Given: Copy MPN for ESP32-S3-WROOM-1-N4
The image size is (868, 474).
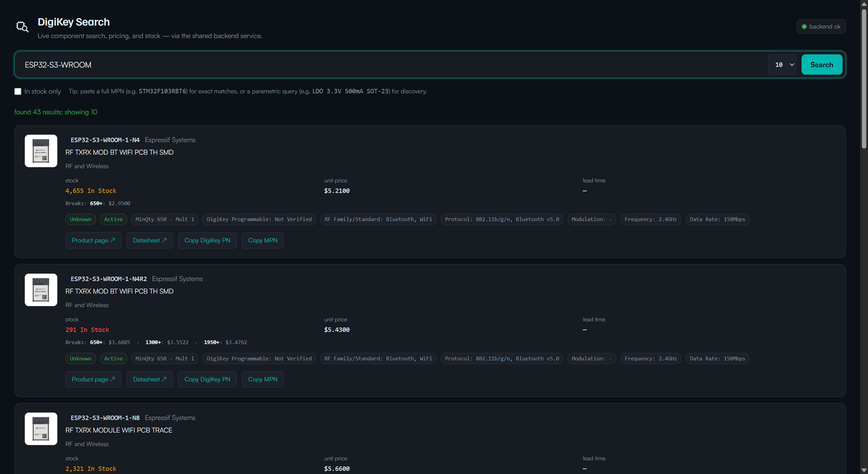Looking at the screenshot, I should [263, 241].
